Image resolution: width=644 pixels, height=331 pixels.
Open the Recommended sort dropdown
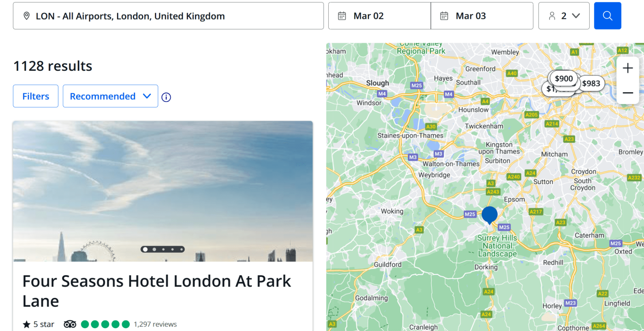point(110,96)
